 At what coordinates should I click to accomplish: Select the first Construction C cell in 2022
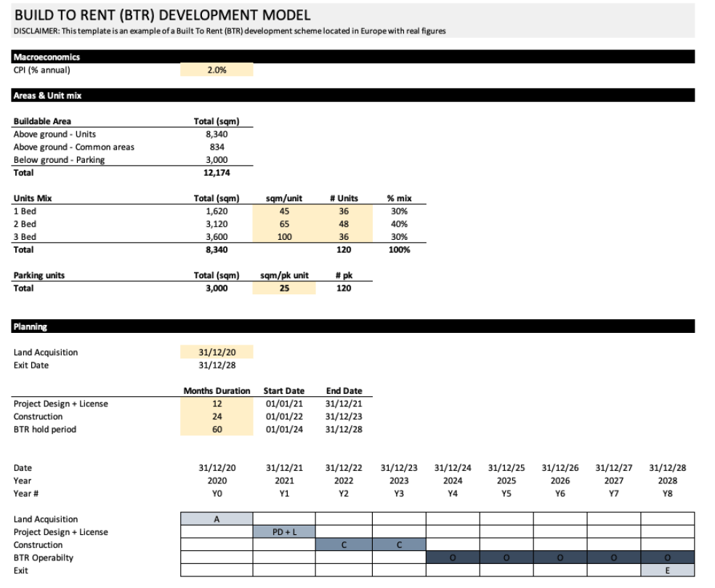343,544
